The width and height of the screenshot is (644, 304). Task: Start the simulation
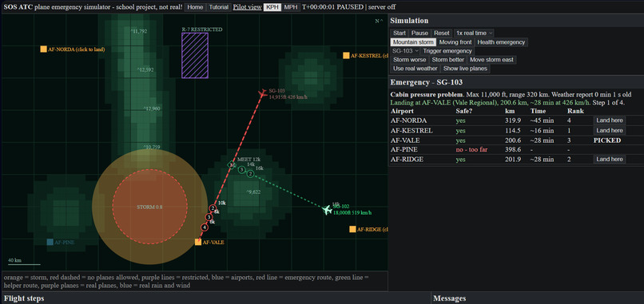click(400, 34)
